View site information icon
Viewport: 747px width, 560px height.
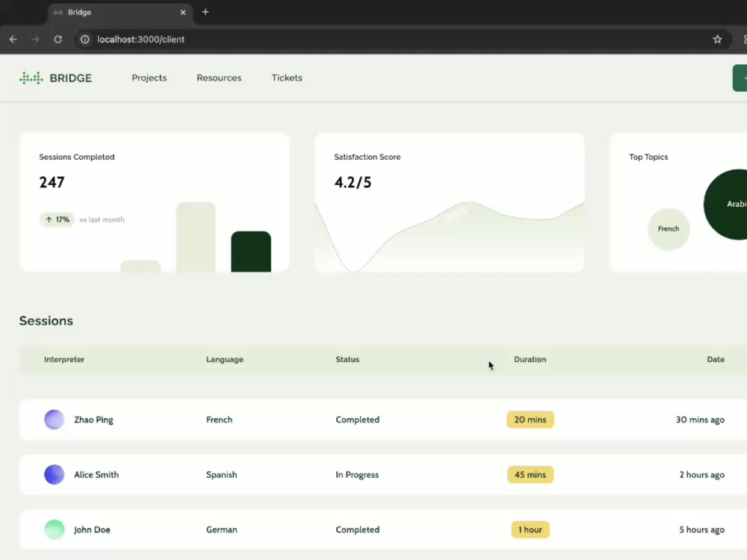pos(85,40)
